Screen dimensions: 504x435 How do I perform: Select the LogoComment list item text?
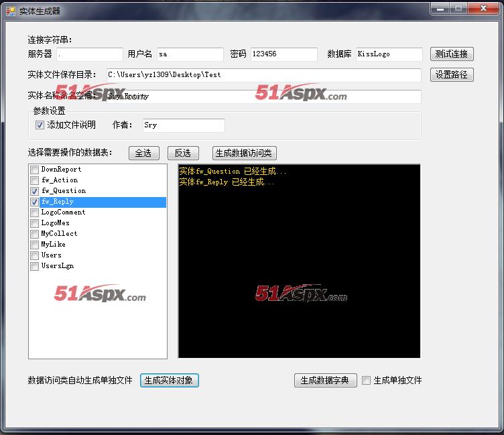[x=63, y=212]
